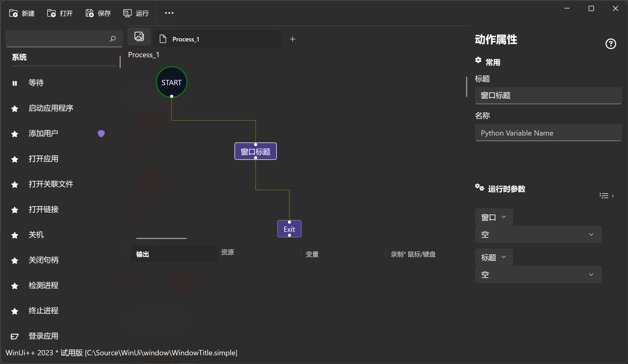Image resolution: width=628 pixels, height=364 pixels.
Task: Open the first 空 value combo box
Action: 538,234
